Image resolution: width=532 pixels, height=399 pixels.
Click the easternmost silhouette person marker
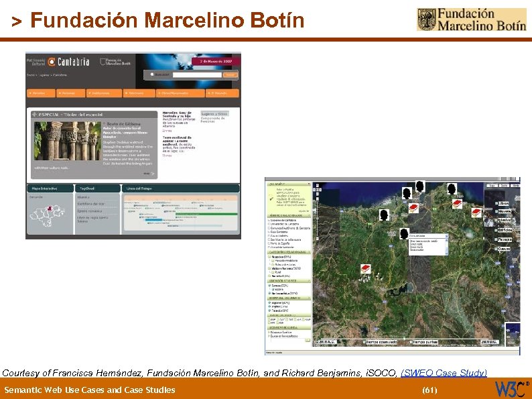[452, 188]
